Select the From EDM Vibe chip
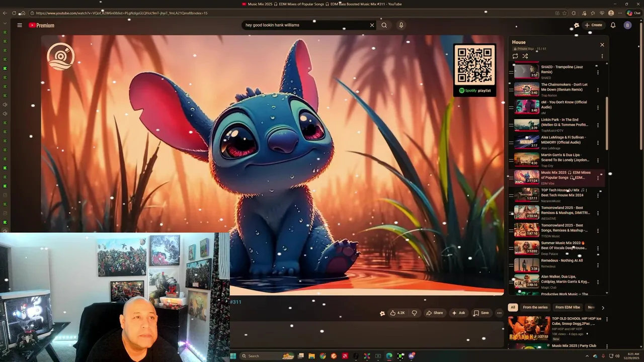The height and width of the screenshot is (362, 644). click(x=568, y=307)
